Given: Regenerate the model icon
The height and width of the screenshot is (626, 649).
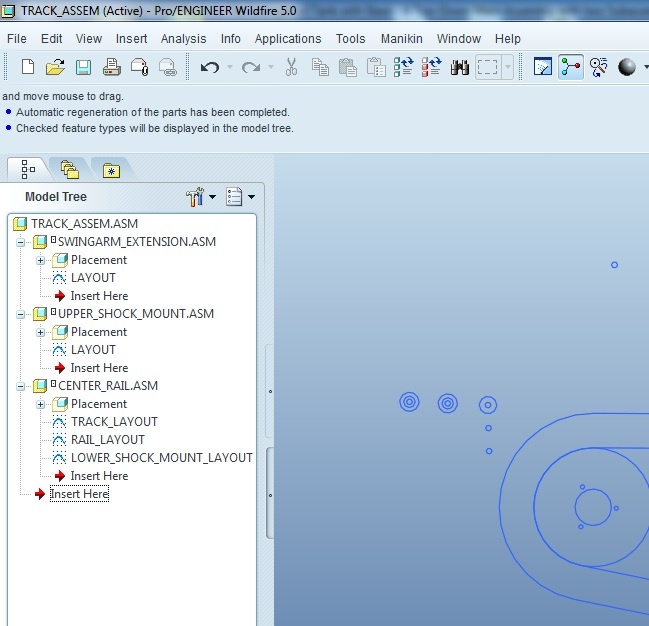Looking at the screenshot, I should (x=404, y=67).
